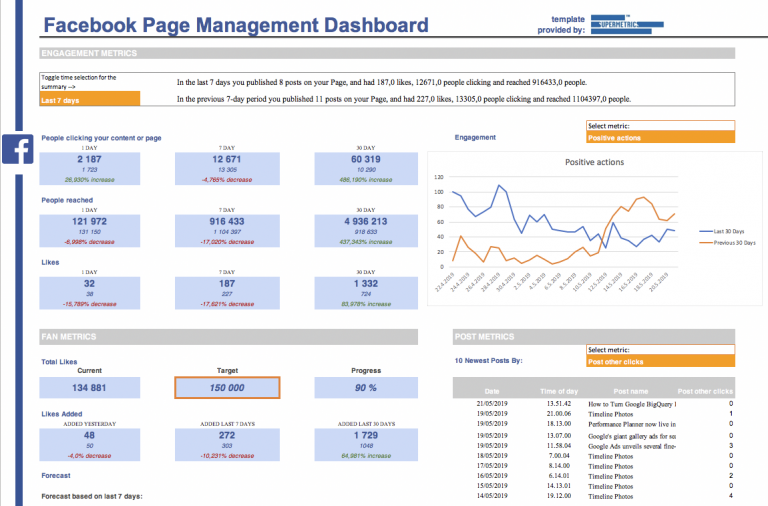
Task: Select the time cell 21.00.06
Action: tap(559, 413)
